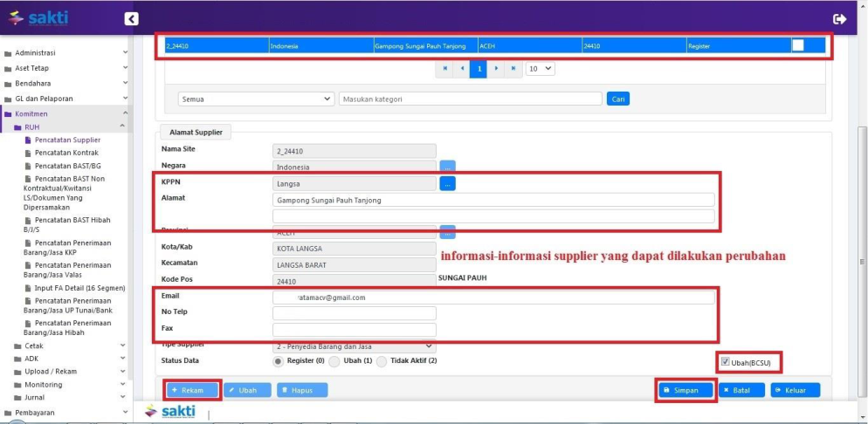868x424 pixels.
Task: Open the Semua filter dropdown
Action: point(256,99)
